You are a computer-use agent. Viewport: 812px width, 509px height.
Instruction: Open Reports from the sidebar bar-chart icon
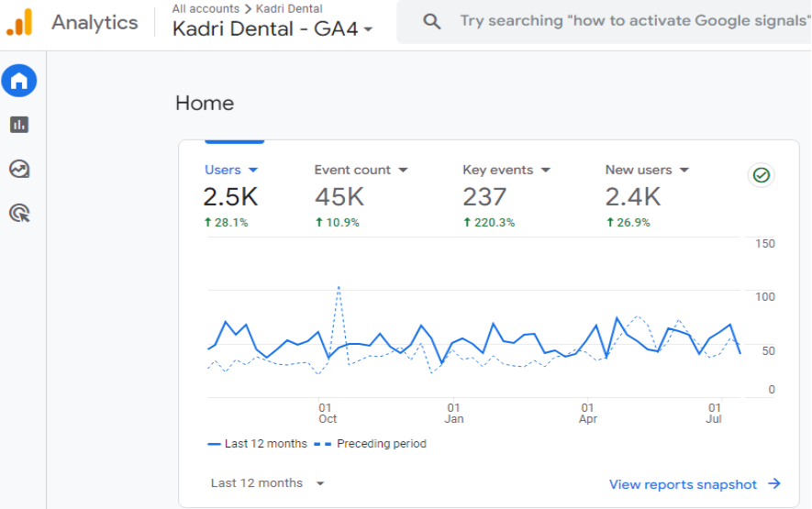click(19, 125)
